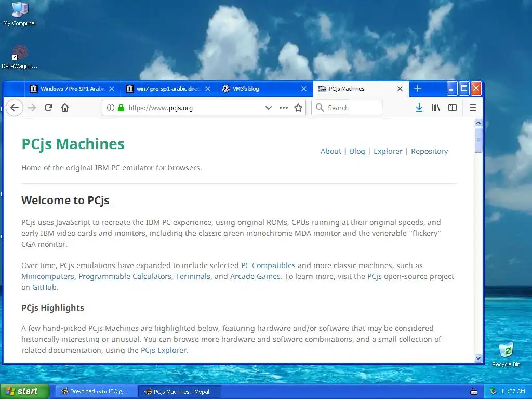
Task: Switch to VM3's blog tab
Action: point(264,89)
